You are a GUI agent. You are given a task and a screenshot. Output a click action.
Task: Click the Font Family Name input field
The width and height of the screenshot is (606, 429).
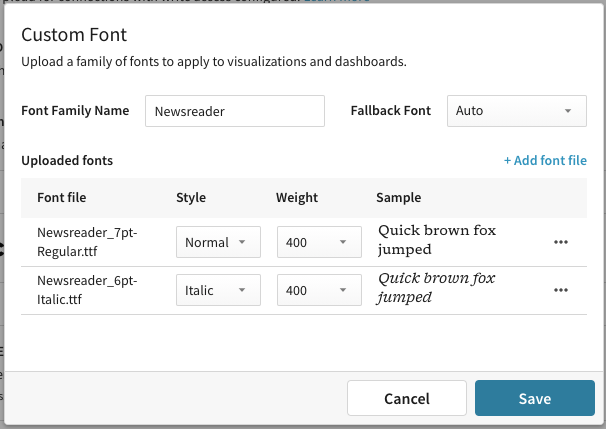[x=235, y=111]
